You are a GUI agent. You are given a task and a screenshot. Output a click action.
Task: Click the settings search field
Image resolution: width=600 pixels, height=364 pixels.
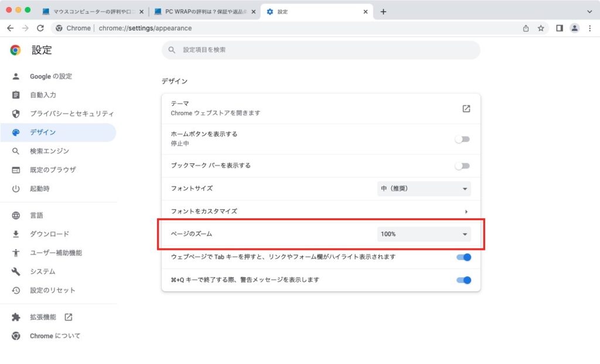[321, 50]
